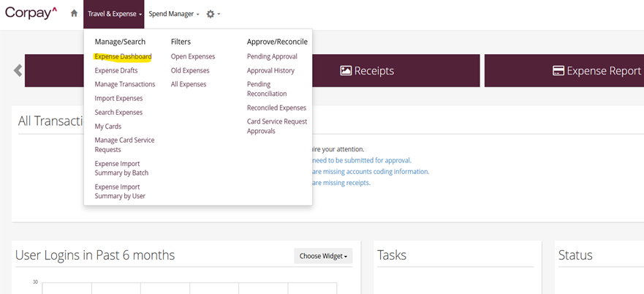Click the left carousel arrow
This screenshot has width=644, height=294.
(x=18, y=71)
